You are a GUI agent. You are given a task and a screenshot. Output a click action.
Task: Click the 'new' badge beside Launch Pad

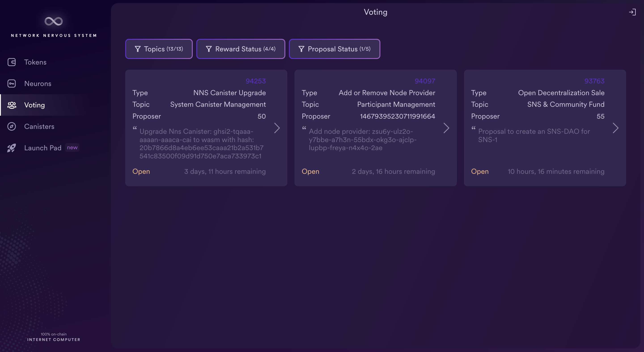72,148
